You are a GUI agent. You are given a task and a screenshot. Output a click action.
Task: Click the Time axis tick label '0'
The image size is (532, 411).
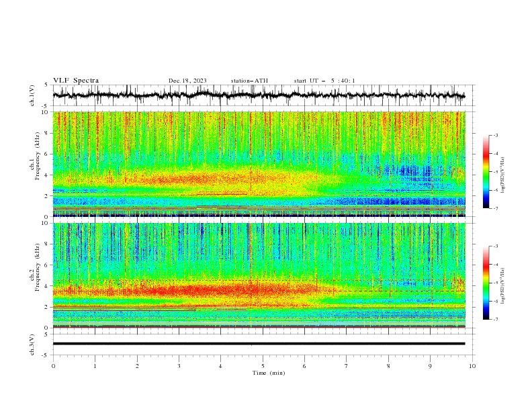53,366
